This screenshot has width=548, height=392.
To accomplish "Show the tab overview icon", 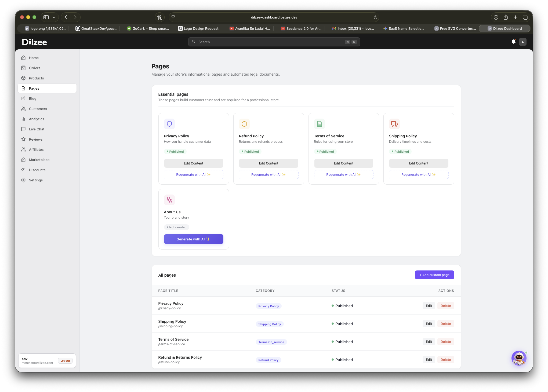I will (525, 17).
